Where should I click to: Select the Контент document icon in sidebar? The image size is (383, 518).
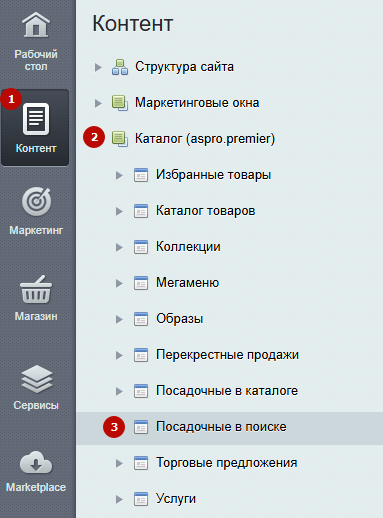coord(36,119)
